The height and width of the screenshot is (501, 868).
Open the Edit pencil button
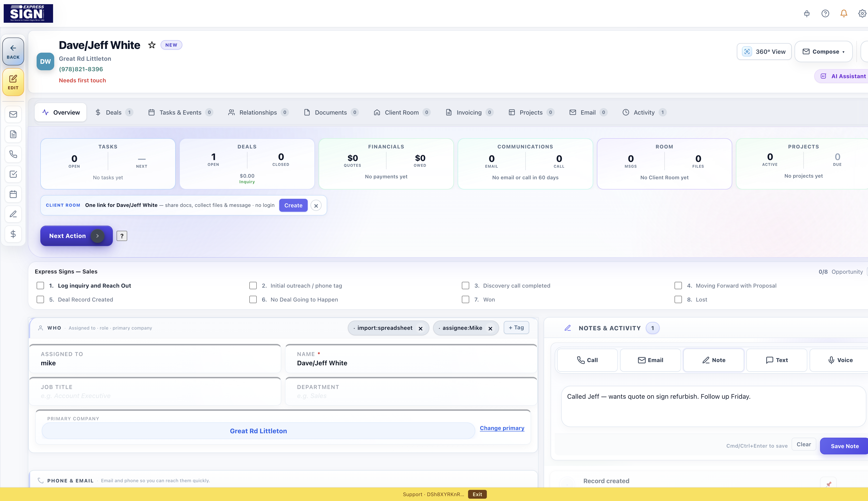(13, 82)
